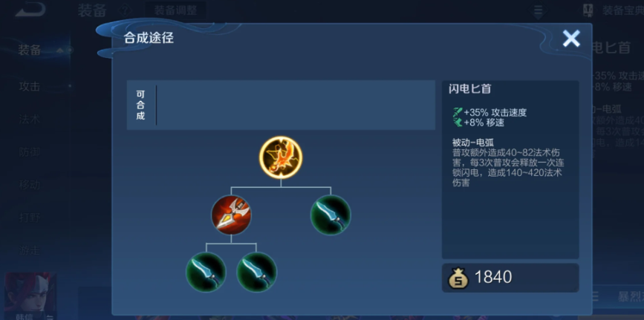The image size is (644, 320).
Task: Click the question mark help icon beside 装备
Action: point(126,10)
